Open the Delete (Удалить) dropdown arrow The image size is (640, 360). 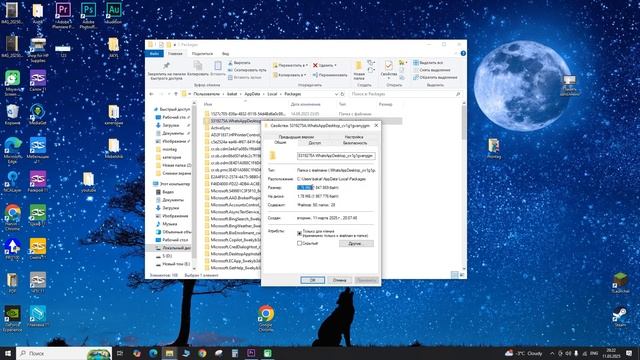tap(336, 65)
